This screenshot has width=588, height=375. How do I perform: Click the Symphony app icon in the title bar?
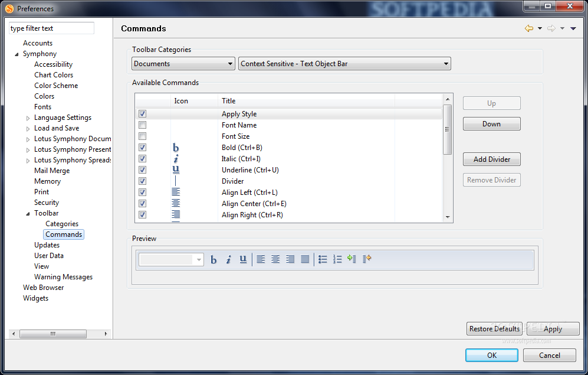9,9
